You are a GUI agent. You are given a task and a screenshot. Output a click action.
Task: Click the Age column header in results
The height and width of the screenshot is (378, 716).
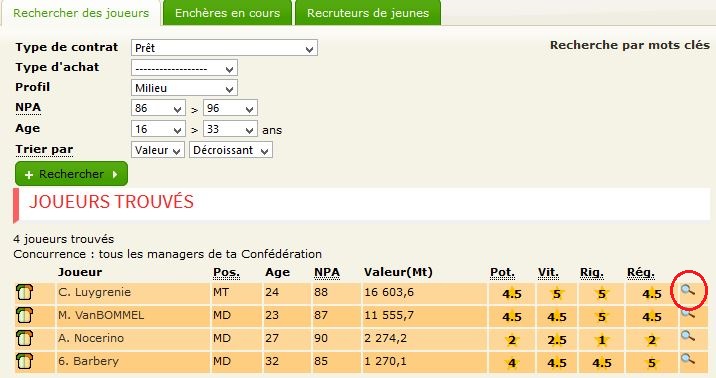278,273
